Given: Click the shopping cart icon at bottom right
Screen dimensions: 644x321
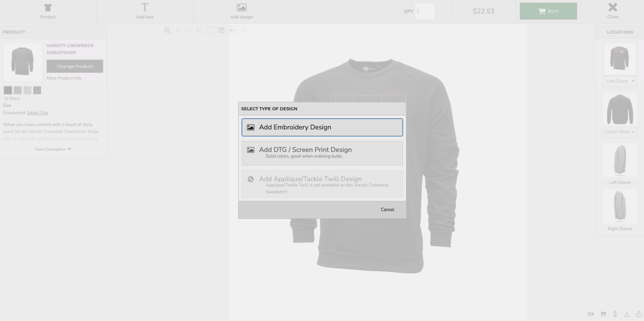Looking at the screenshot, I should coord(603,314).
